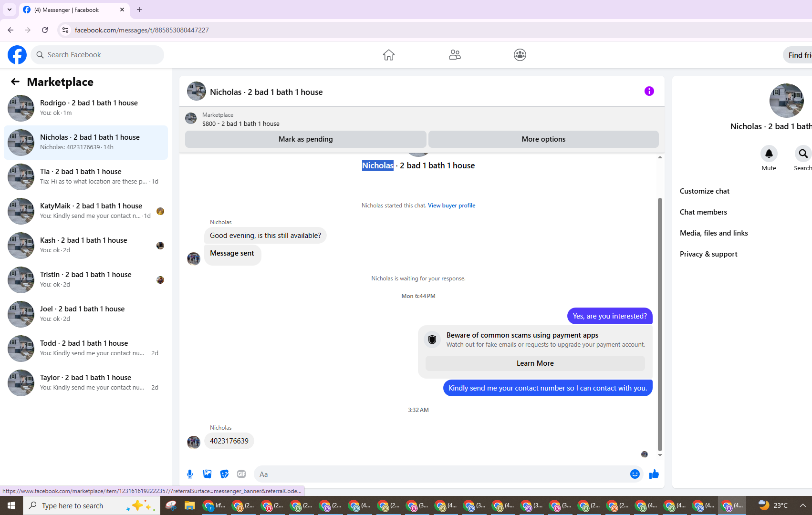The width and height of the screenshot is (812, 515).
Task: Click the 'Yes, are you interested?' message
Action: pos(610,316)
